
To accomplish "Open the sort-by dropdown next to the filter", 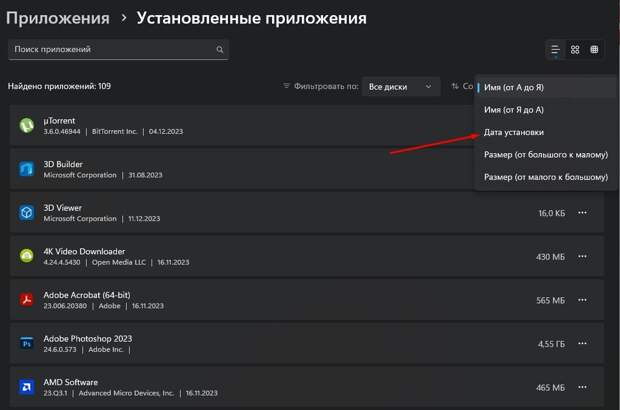I will click(x=461, y=87).
